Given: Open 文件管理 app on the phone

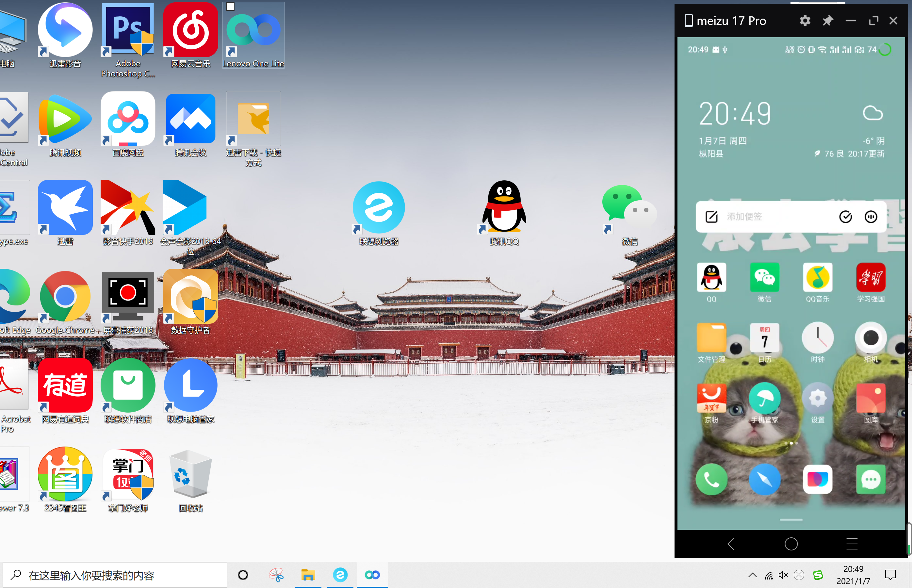Looking at the screenshot, I should click(711, 343).
